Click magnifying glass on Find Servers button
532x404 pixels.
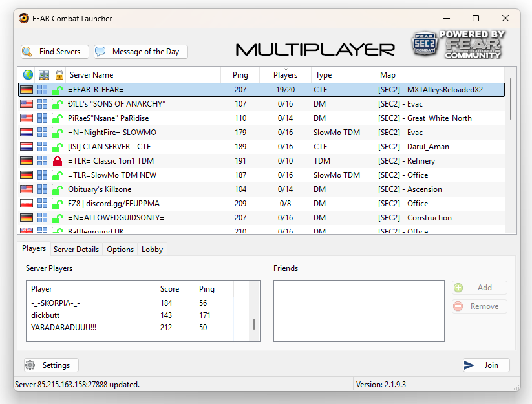click(27, 51)
